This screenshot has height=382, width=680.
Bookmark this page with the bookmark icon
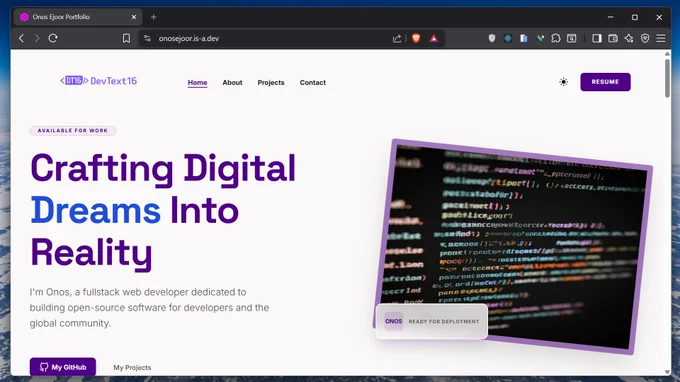click(126, 38)
